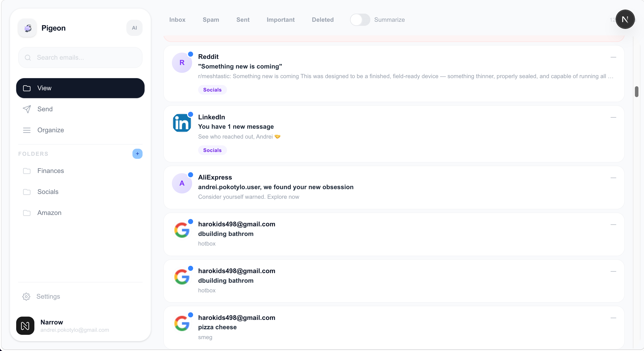644x351 pixels.
Task: Switch to the Spam tab
Action: [x=211, y=20]
